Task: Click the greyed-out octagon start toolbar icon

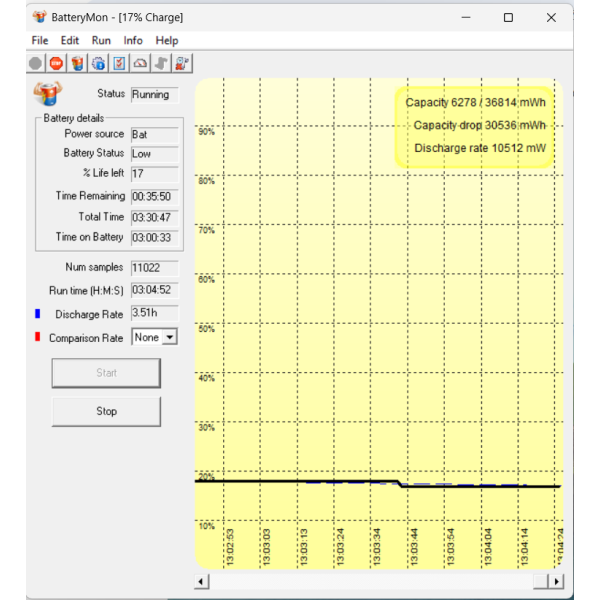Action: pyautogui.click(x=36, y=64)
